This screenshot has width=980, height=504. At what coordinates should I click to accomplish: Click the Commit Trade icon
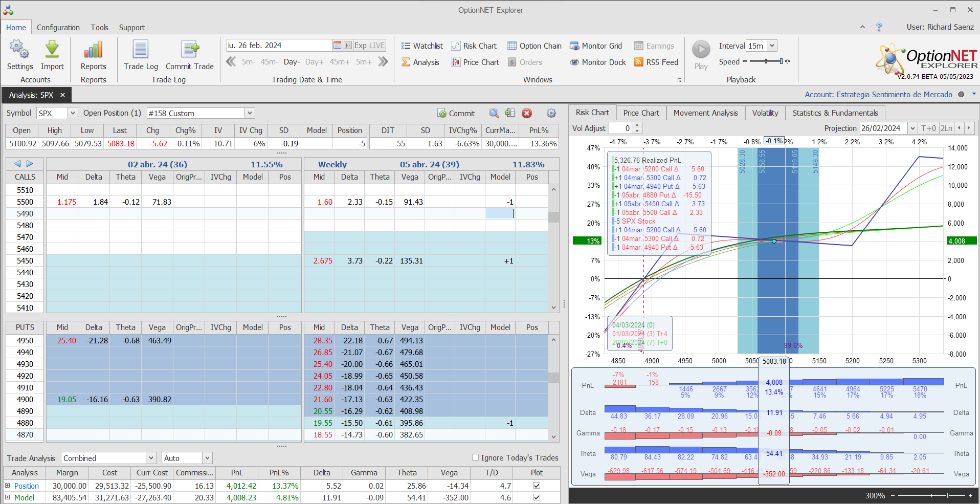[190, 50]
